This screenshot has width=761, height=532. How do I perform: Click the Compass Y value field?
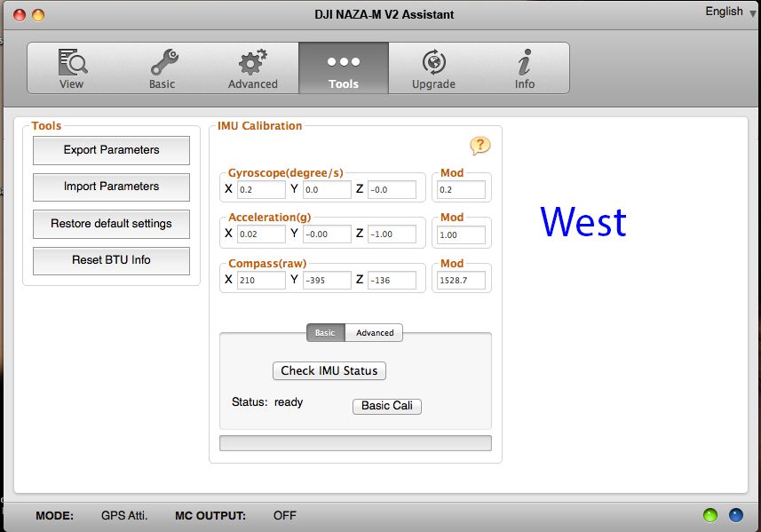pos(327,280)
